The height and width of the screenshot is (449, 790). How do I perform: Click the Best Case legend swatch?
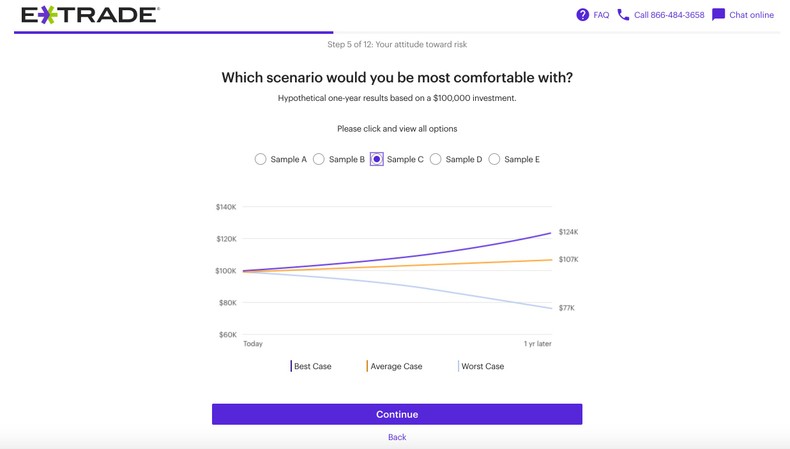(x=291, y=366)
